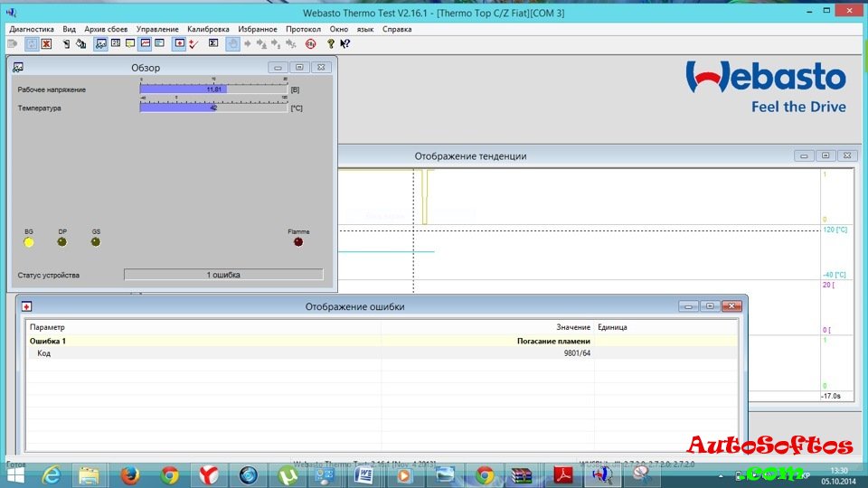
Task: Select the 'Ошибка 1' row
Action: [382, 342]
